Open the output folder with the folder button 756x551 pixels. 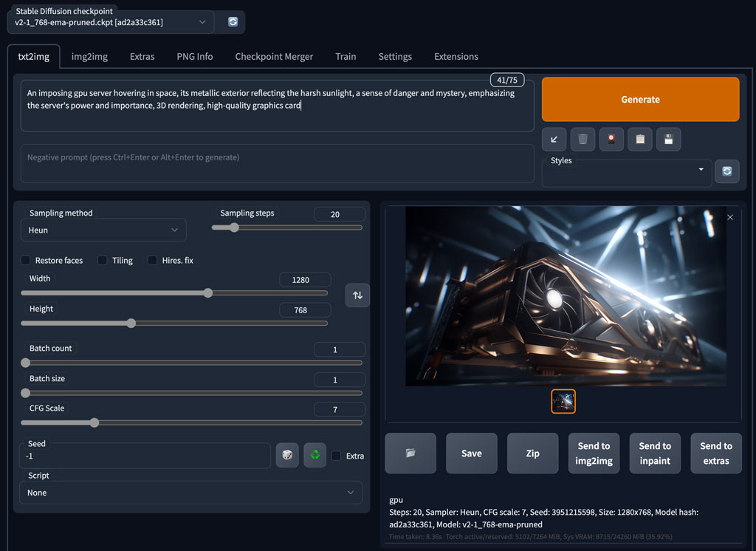[410, 454]
